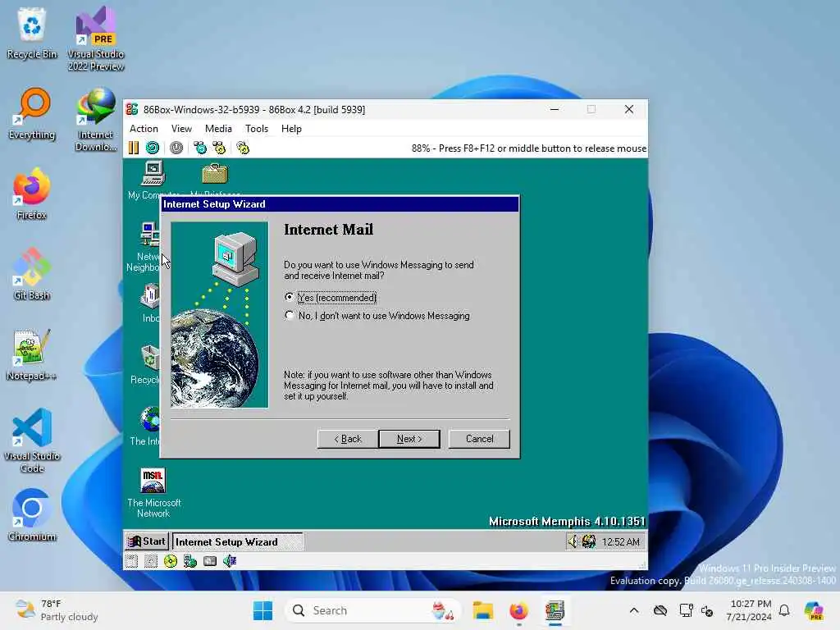This screenshot has height=630, width=840.
Task: Click the guest clock 12:52 AM
Action: (621, 542)
